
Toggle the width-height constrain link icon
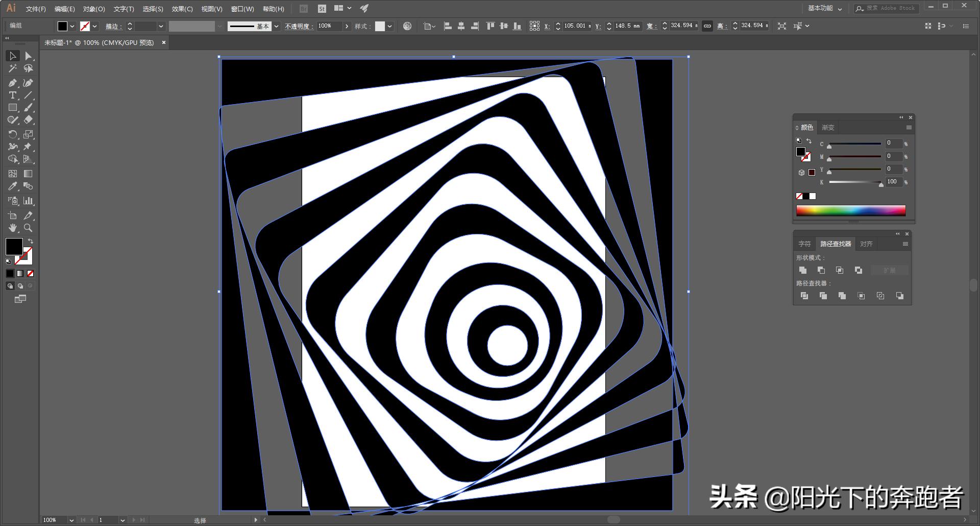[707, 26]
